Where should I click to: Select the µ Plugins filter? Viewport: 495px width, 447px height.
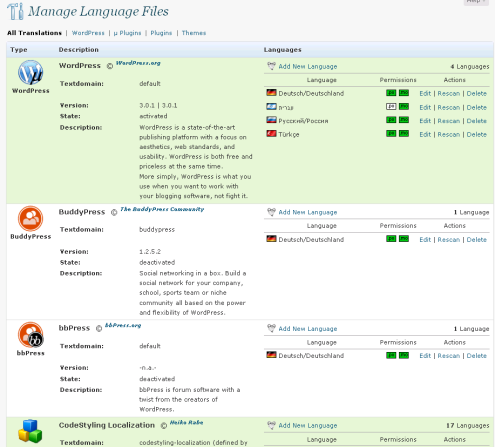coord(127,33)
